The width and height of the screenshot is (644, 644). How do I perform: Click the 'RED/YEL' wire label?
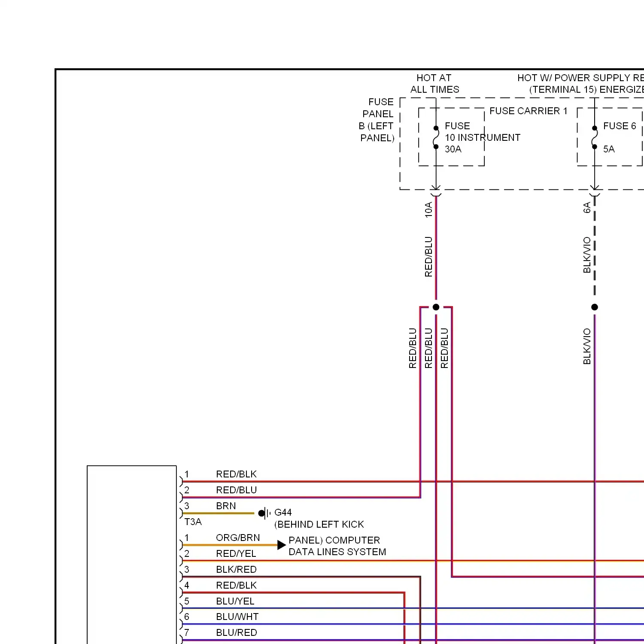(x=236, y=553)
